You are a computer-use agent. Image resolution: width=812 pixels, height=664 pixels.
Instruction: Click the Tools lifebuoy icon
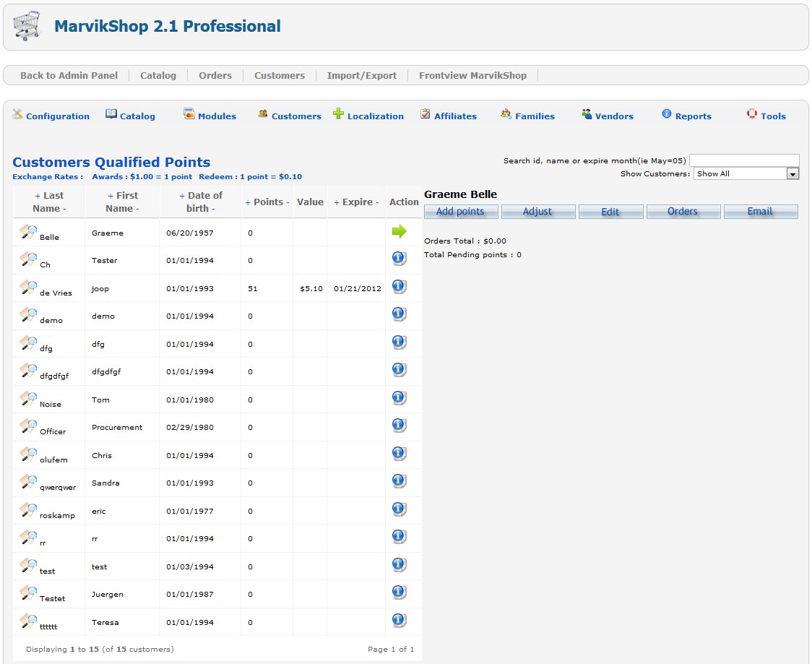[x=752, y=114]
